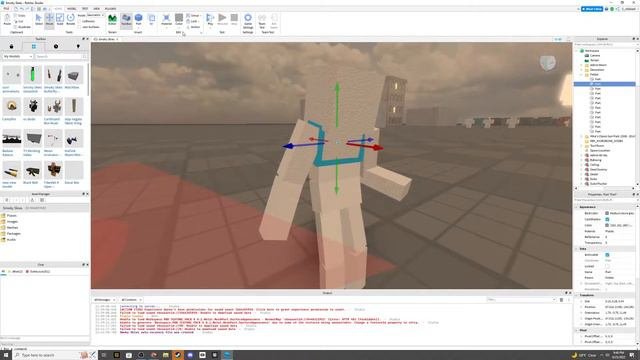The height and width of the screenshot is (360, 640).
Task: Insert a new Part
Action: (138, 19)
